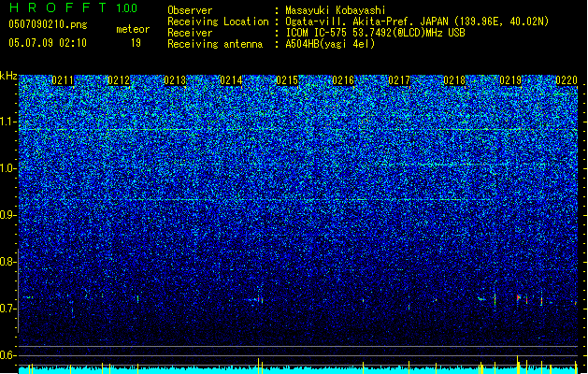
Task: Select the file name 0507090210.png
Action: pyautogui.click(x=48, y=24)
